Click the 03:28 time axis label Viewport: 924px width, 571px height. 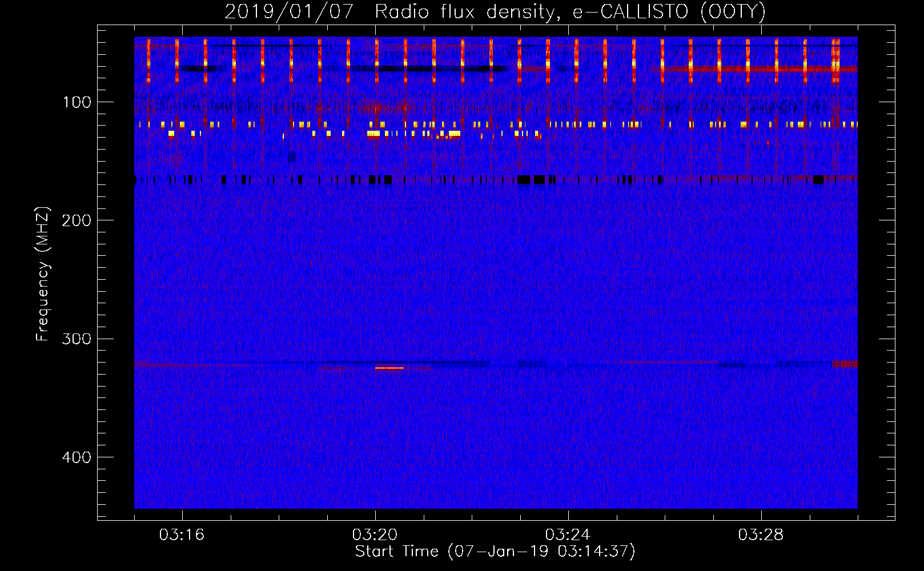pos(761,535)
